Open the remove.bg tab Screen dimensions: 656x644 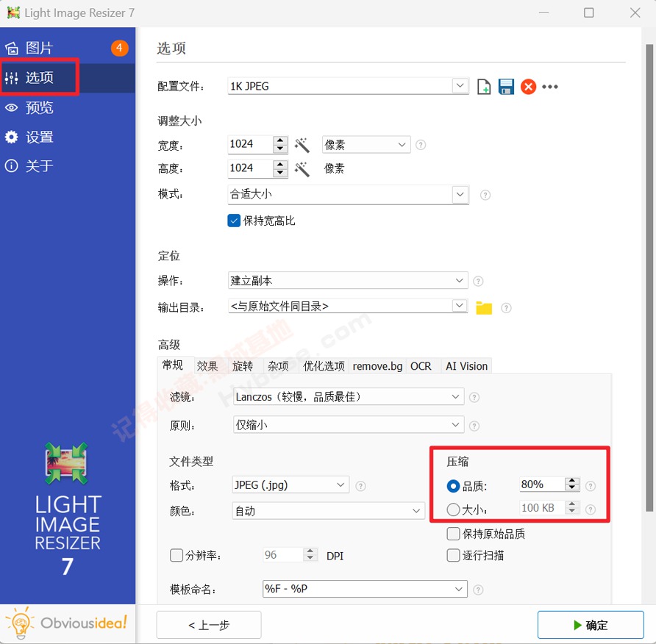pyautogui.click(x=377, y=365)
